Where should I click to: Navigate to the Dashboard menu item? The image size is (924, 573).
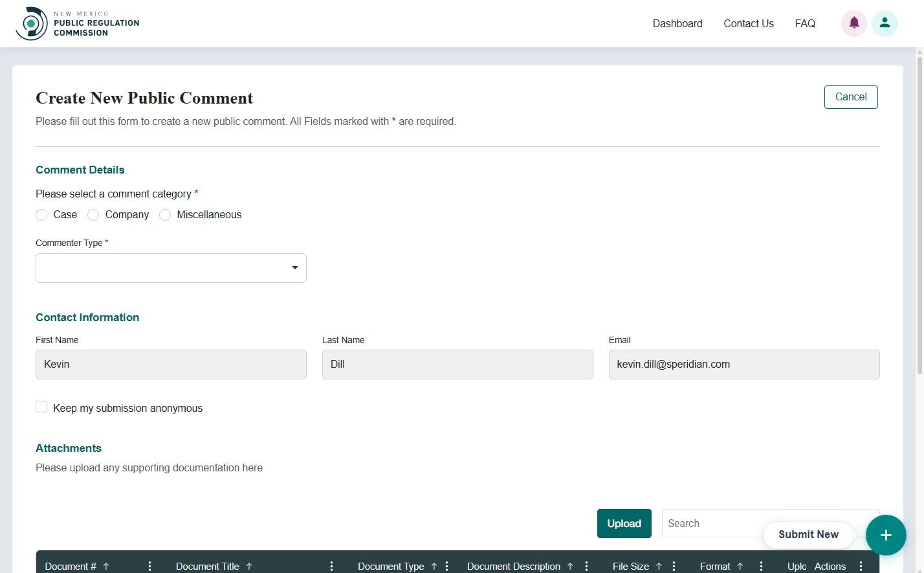pyautogui.click(x=677, y=23)
